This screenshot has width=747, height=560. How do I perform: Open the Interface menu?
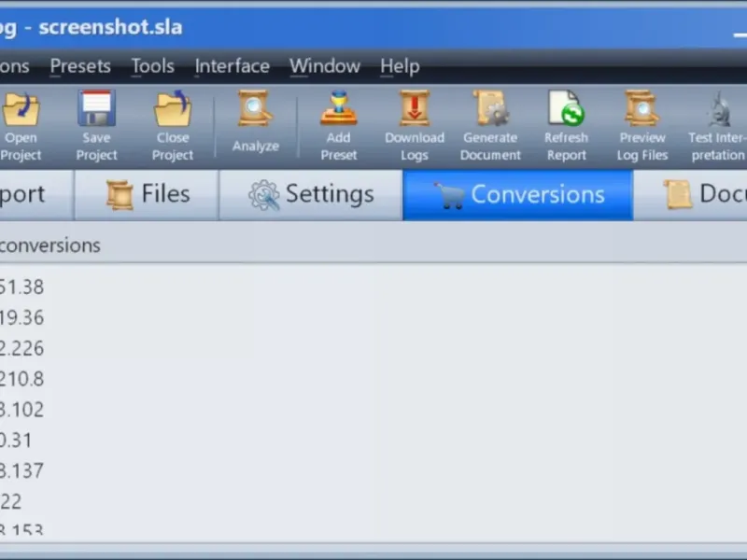[x=232, y=65]
